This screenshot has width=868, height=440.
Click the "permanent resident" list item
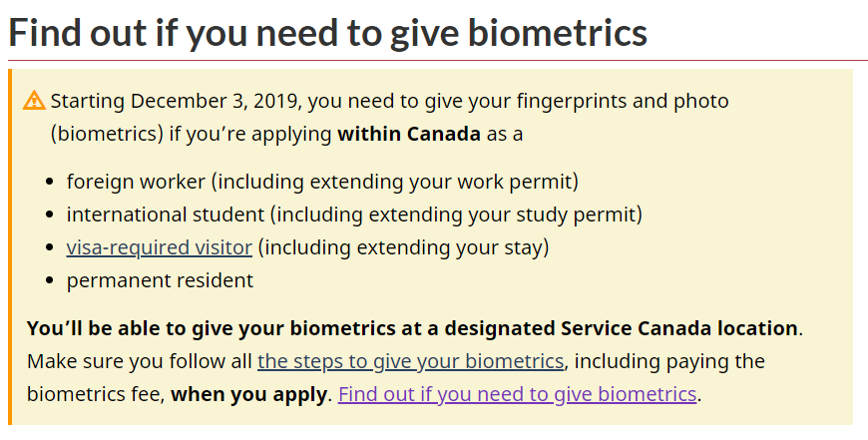coord(160,280)
